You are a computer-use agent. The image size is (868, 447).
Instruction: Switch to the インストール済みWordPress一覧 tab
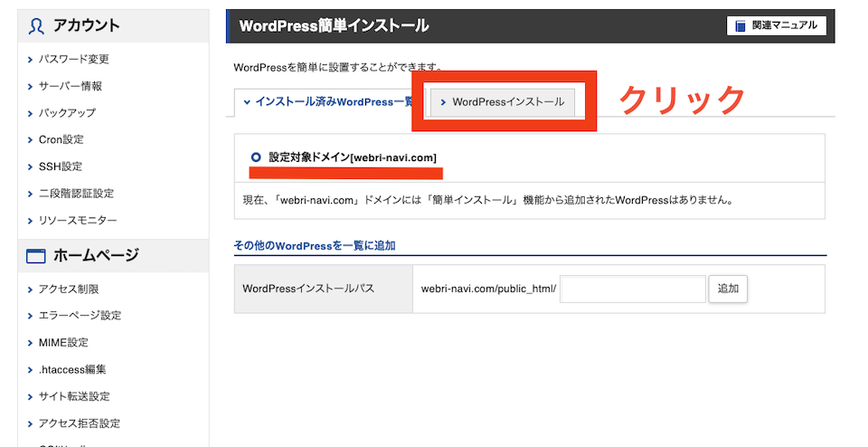coord(329,102)
